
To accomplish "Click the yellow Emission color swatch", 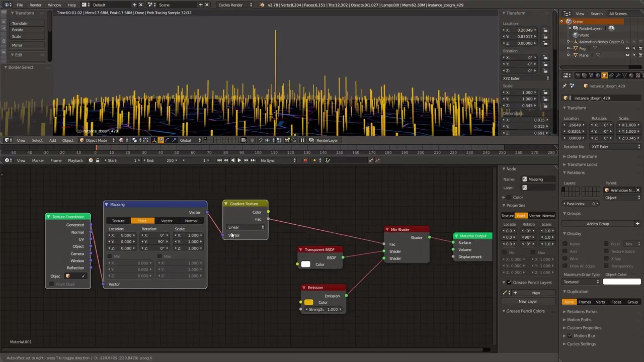I will pyautogui.click(x=308, y=302).
